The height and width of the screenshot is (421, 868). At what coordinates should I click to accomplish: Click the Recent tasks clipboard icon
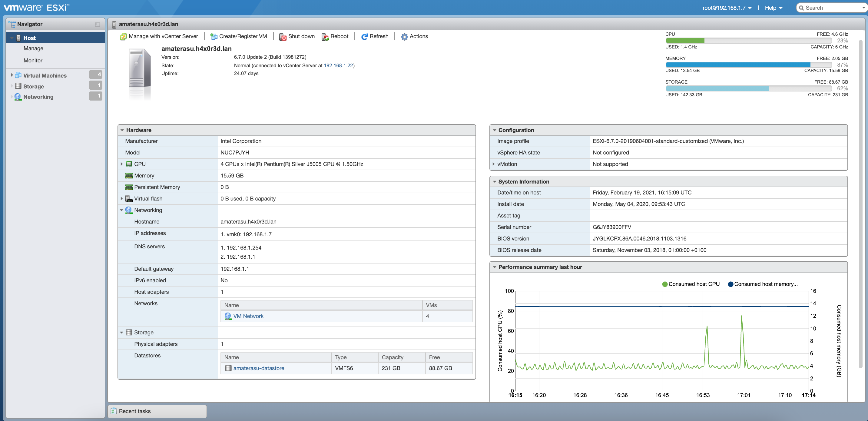pyautogui.click(x=114, y=411)
